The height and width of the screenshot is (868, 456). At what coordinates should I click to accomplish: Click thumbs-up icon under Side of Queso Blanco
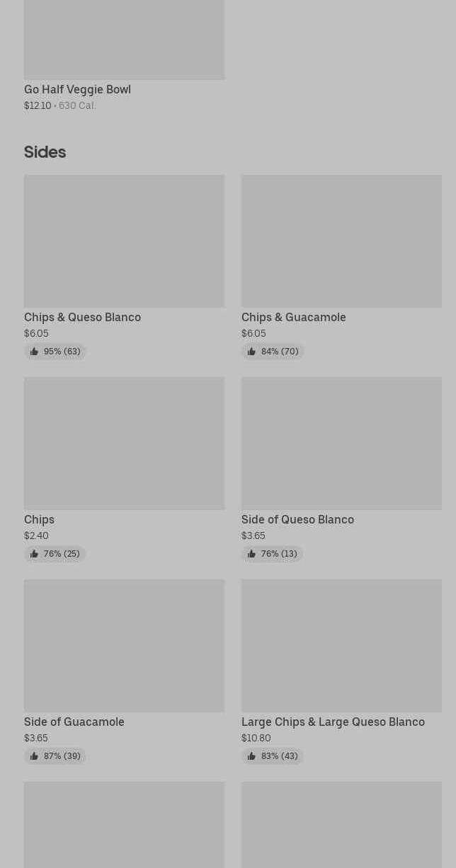[251, 554]
